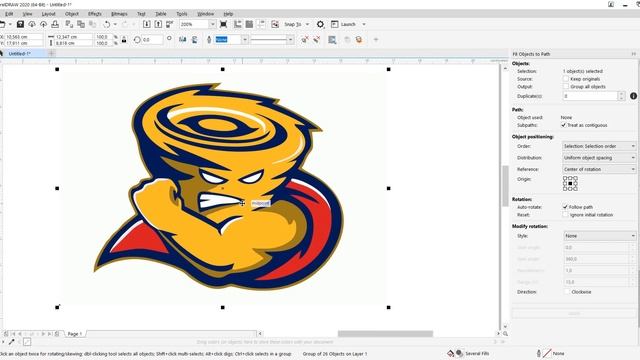Open the Bitmaps menu

(x=119, y=14)
